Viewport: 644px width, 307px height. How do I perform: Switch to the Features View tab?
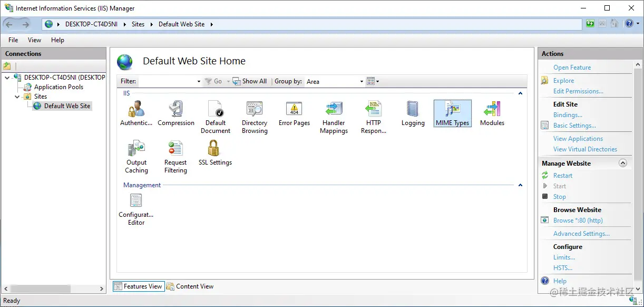pyautogui.click(x=139, y=286)
